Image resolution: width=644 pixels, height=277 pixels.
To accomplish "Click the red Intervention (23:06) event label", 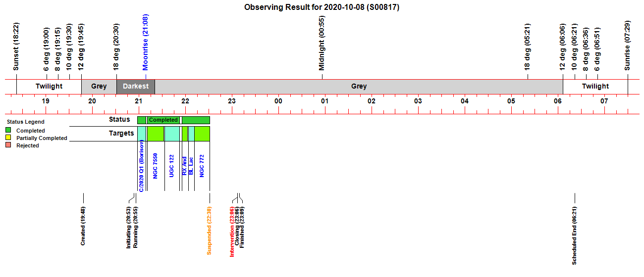I will tap(232, 231).
